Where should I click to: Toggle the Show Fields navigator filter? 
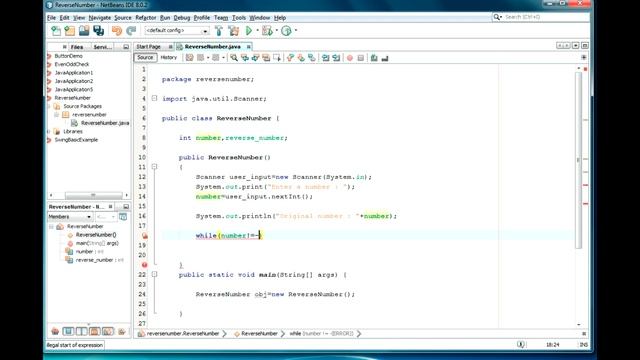tap(68, 331)
